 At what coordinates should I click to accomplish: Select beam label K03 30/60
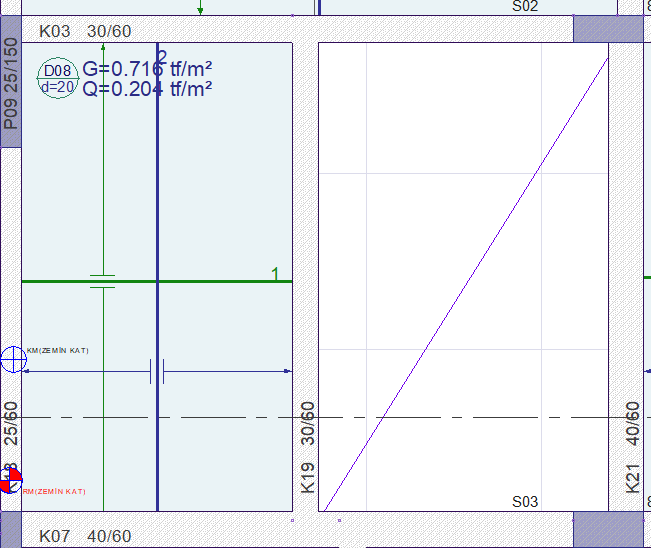click(85, 32)
